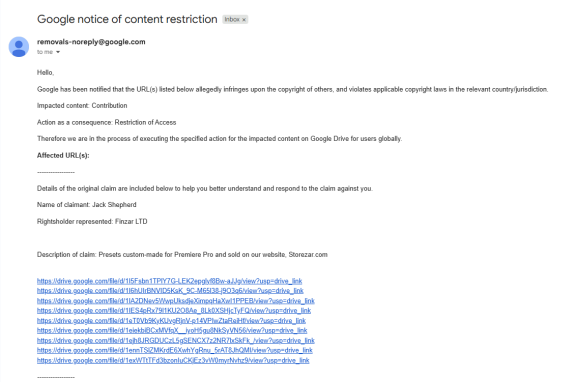Click the bold "Affected URL(s):" heading
The width and height of the screenshot is (575, 382).
63,155
